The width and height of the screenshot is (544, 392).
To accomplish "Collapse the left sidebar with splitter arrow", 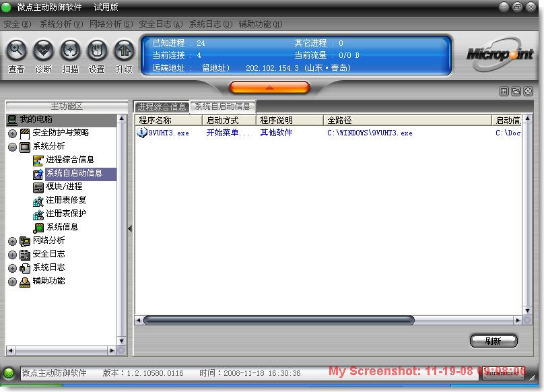I will coord(130,229).
